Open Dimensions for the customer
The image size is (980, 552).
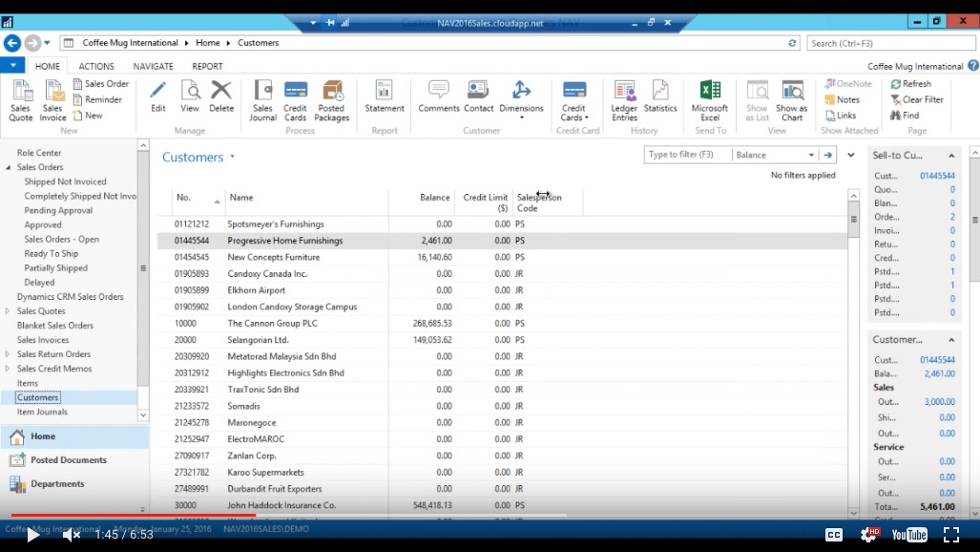521,100
